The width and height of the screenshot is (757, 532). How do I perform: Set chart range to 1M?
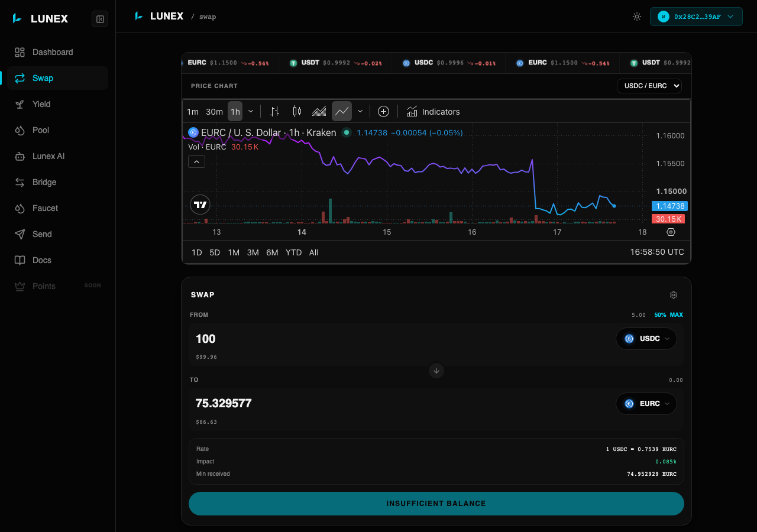click(x=234, y=252)
